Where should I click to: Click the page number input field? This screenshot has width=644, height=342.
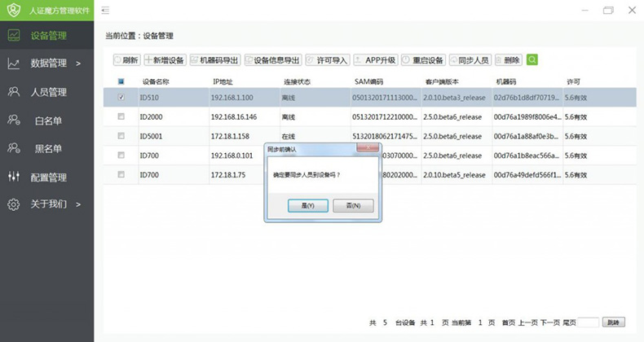tap(588, 323)
